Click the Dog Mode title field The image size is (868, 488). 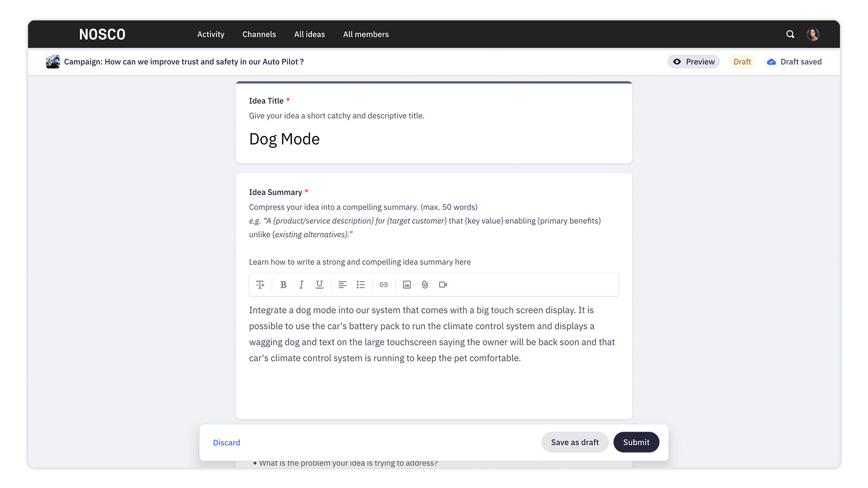[x=284, y=139]
